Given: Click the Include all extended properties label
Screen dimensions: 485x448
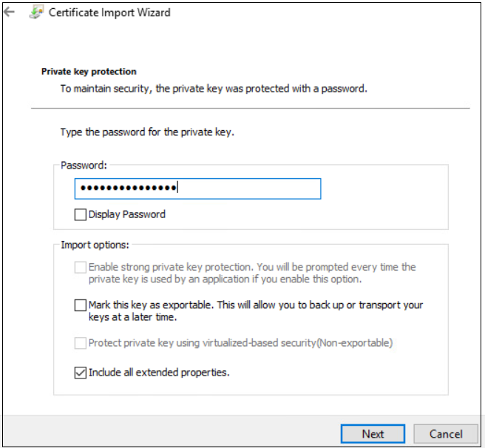Looking at the screenshot, I should tap(159, 373).
